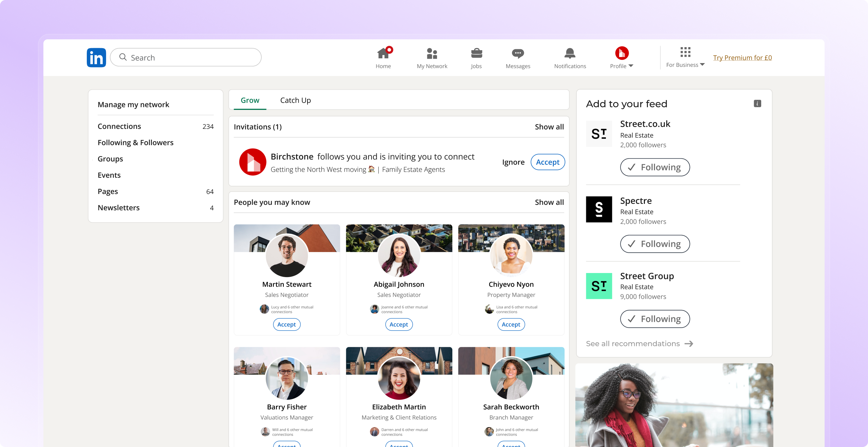
Task: Click John's mutual connection avatar
Action: (x=489, y=431)
